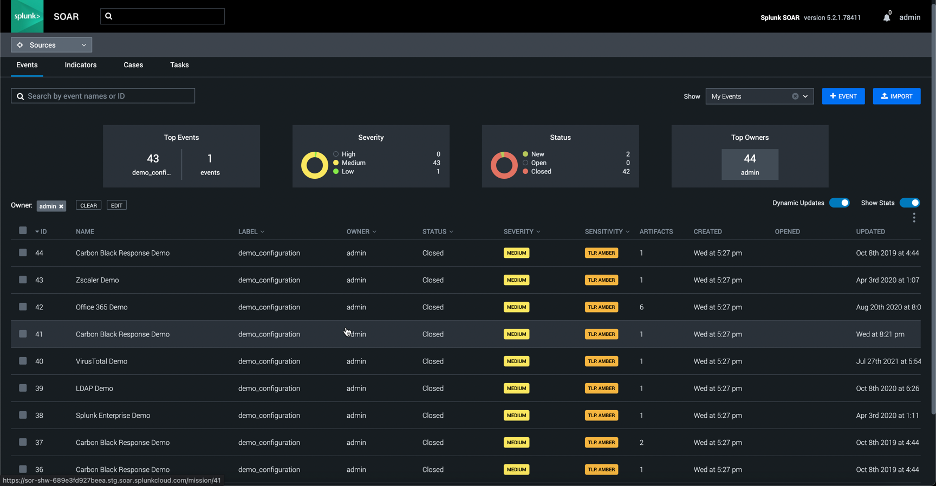The image size is (936, 486).
Task: Select the checkbox for event 43 Zscaler Demo
Action: click(x=23, y=280)
